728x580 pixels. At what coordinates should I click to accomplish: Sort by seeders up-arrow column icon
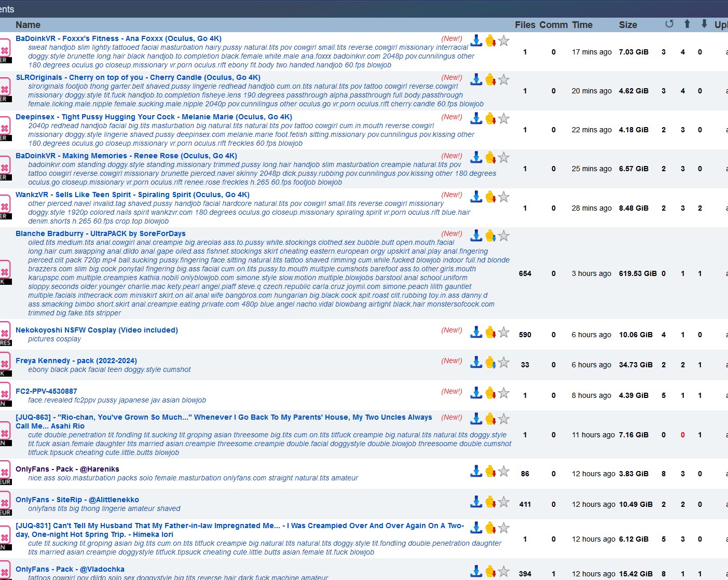click(687, 24)
